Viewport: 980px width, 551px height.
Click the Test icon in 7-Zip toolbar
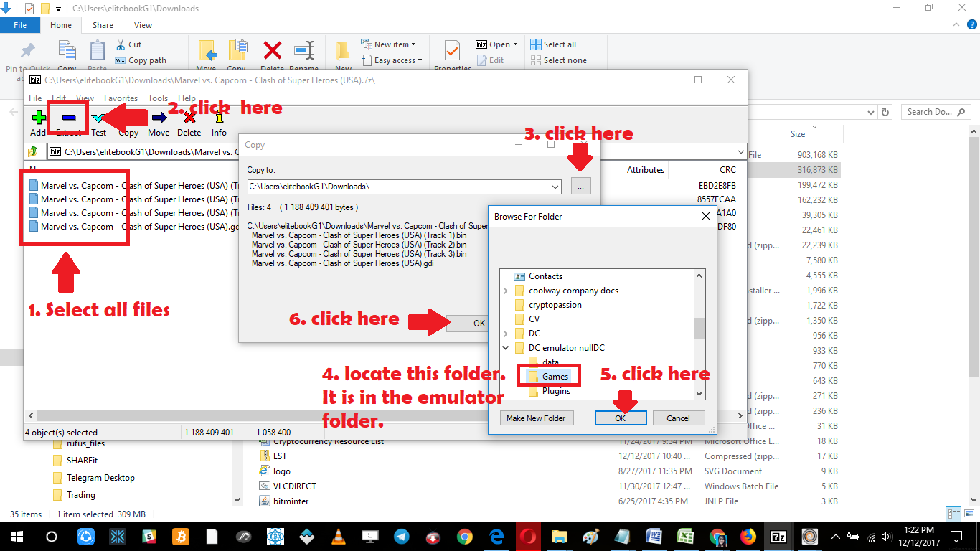tap(98, 118)
